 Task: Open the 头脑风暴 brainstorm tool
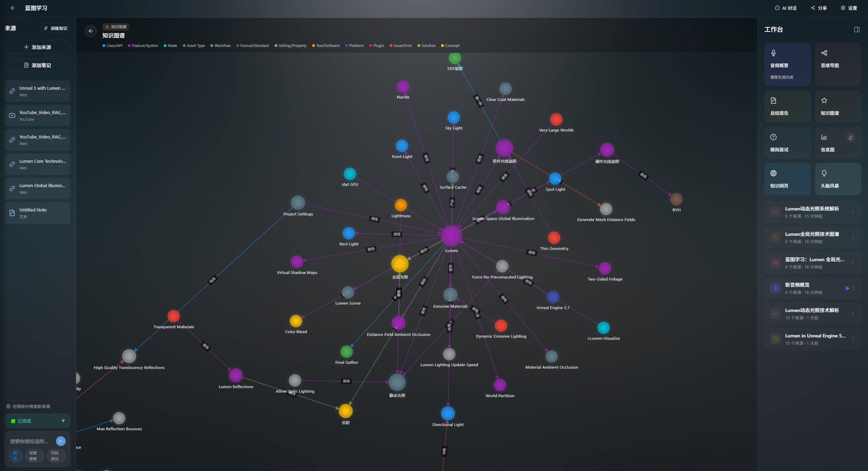tap(838, 179)
